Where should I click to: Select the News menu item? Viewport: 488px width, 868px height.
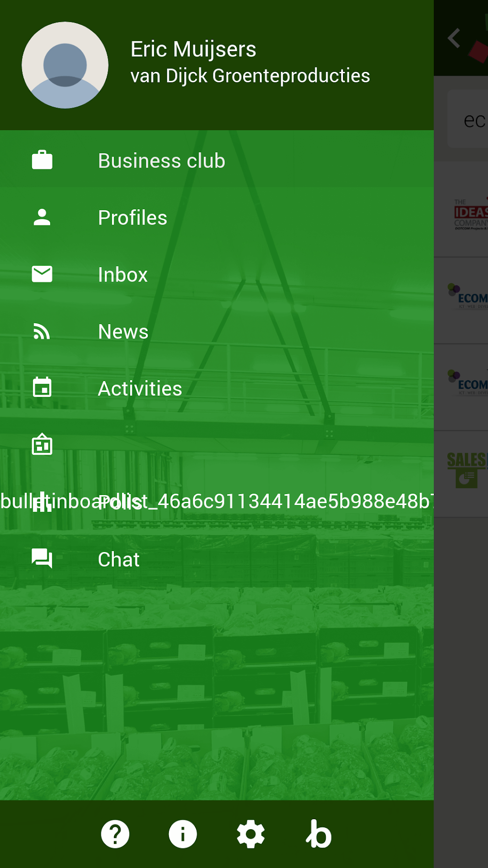pyautogui.click(x=217, y=331)
